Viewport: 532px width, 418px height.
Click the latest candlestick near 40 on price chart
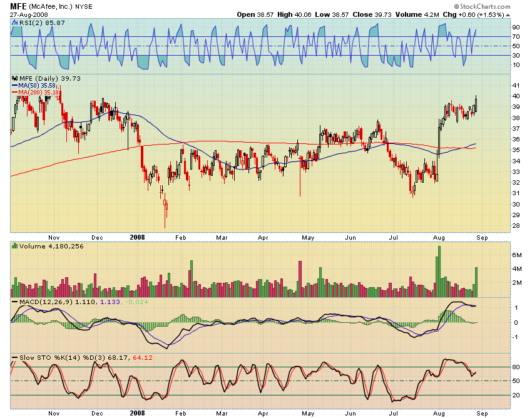[x=476, y=103]
